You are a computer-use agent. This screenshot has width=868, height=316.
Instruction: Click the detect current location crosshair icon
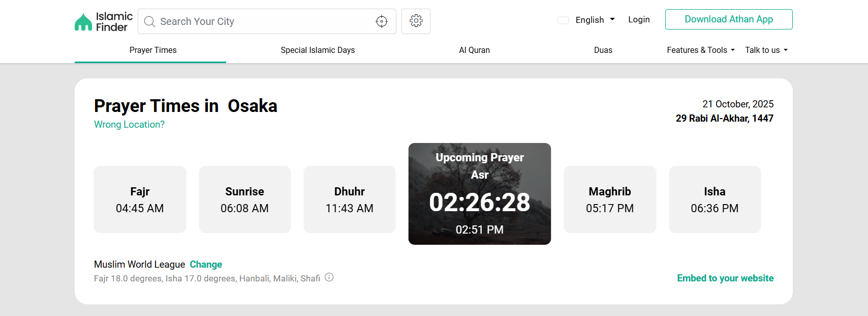pos(382,21)
